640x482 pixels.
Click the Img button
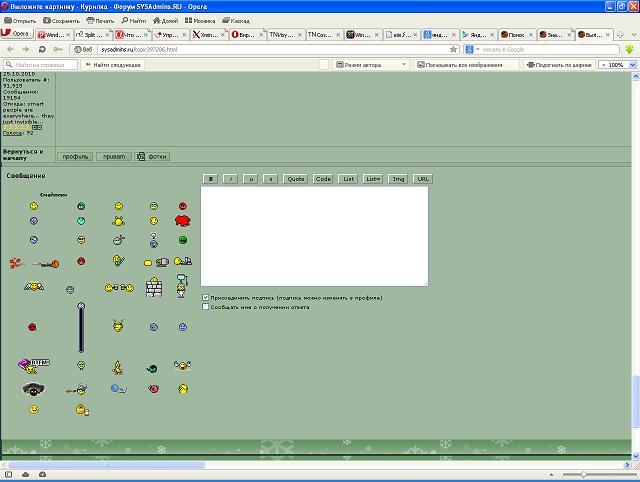pyautogui.click(x=398, y=179)
